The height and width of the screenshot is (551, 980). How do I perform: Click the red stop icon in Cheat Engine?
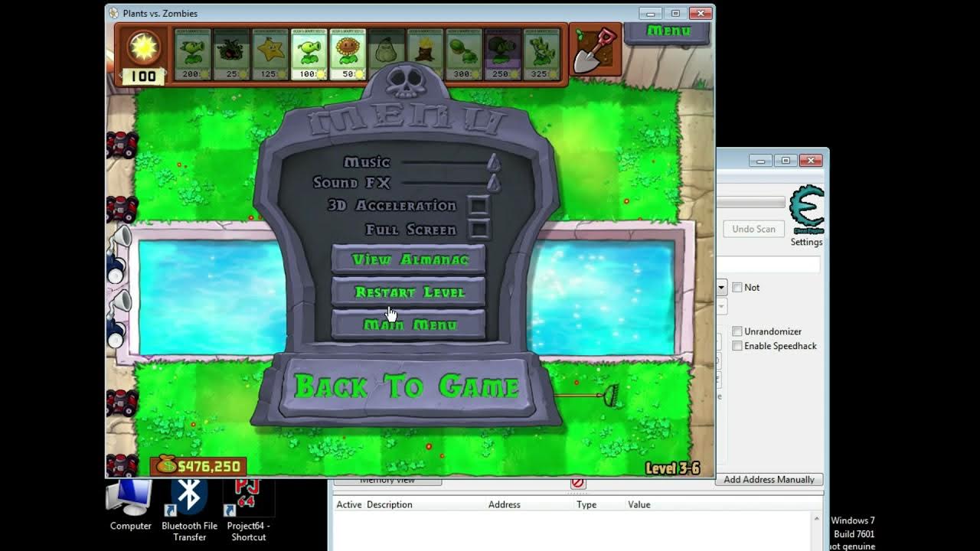click(578, 482)
